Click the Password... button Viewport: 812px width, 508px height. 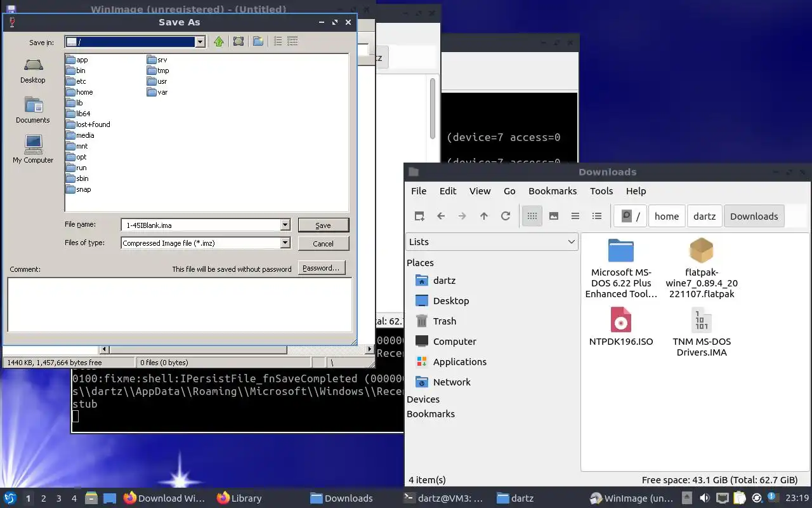point(321,268)
